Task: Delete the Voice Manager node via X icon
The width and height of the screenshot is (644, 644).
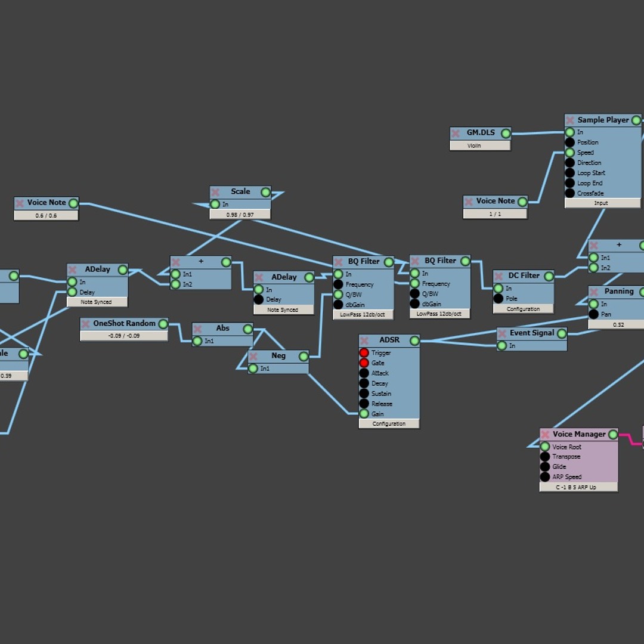Action: [x=546, y=435]
